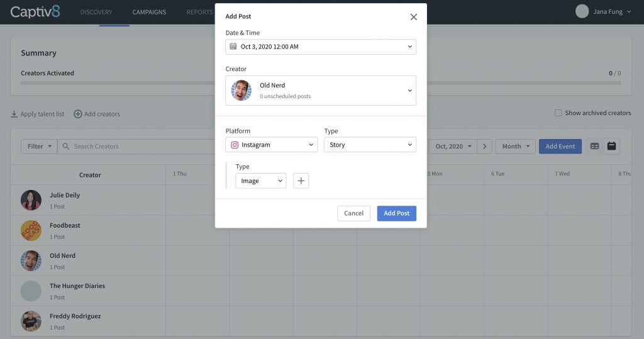
Task: Click the Add Post button
Action: (396, 213)
